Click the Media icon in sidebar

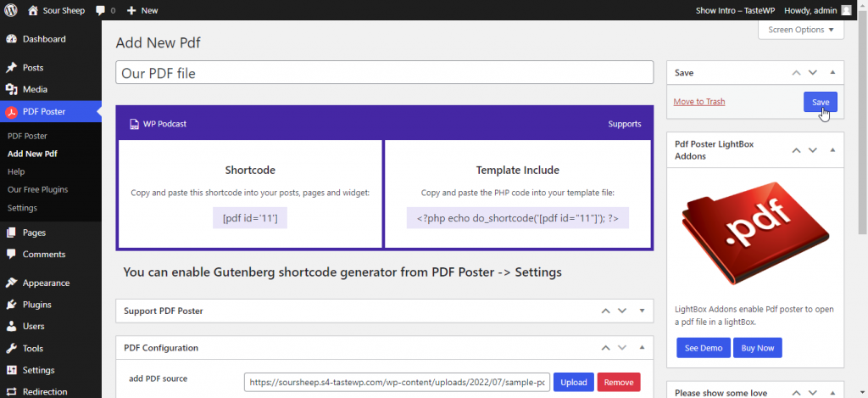pos(12,89)
